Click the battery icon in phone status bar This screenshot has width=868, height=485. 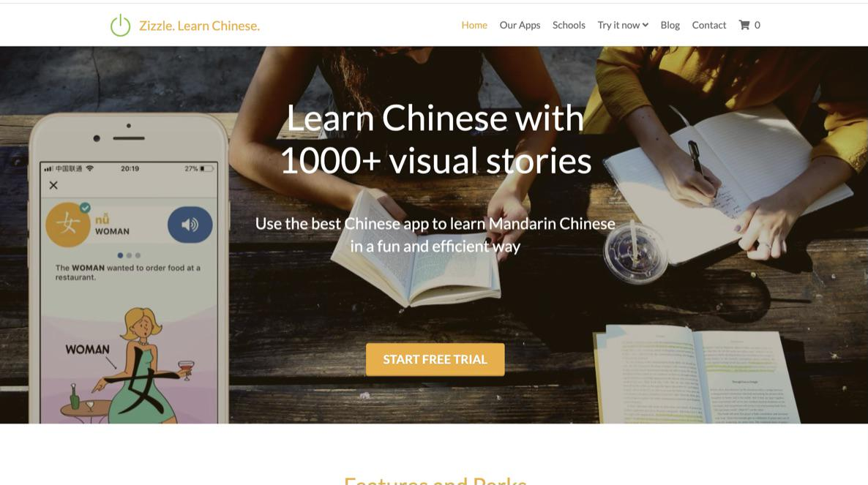tap(206, 168)
